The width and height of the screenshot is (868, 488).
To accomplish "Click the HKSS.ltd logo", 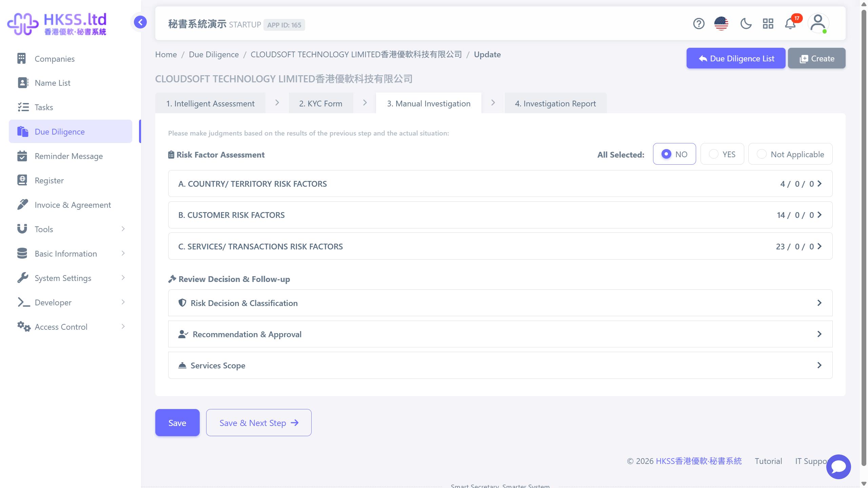I will (57, 24).
